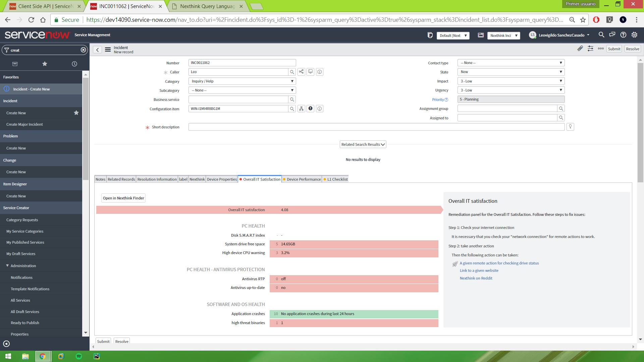Expand the Related Search Results dropdown
The image size is (644, 362).
pyautogui.click(x=363, y=144)
